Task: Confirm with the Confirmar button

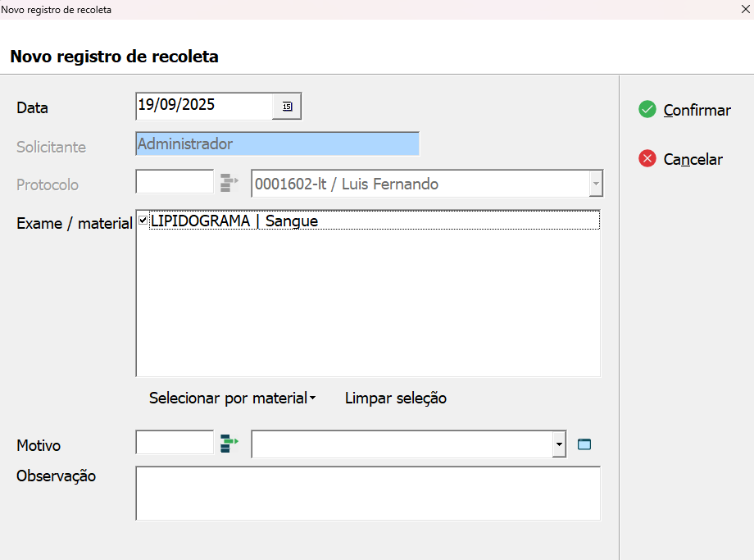Action: click(685, 110)
